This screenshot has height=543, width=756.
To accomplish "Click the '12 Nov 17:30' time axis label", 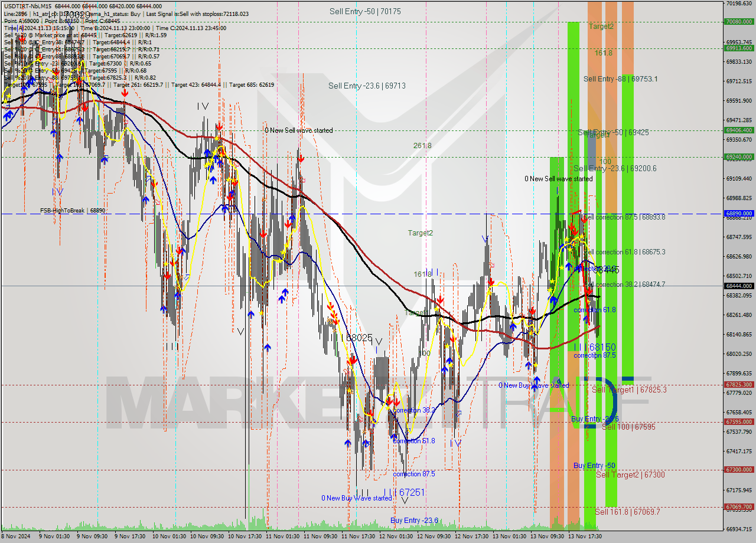I will [471, 537].
